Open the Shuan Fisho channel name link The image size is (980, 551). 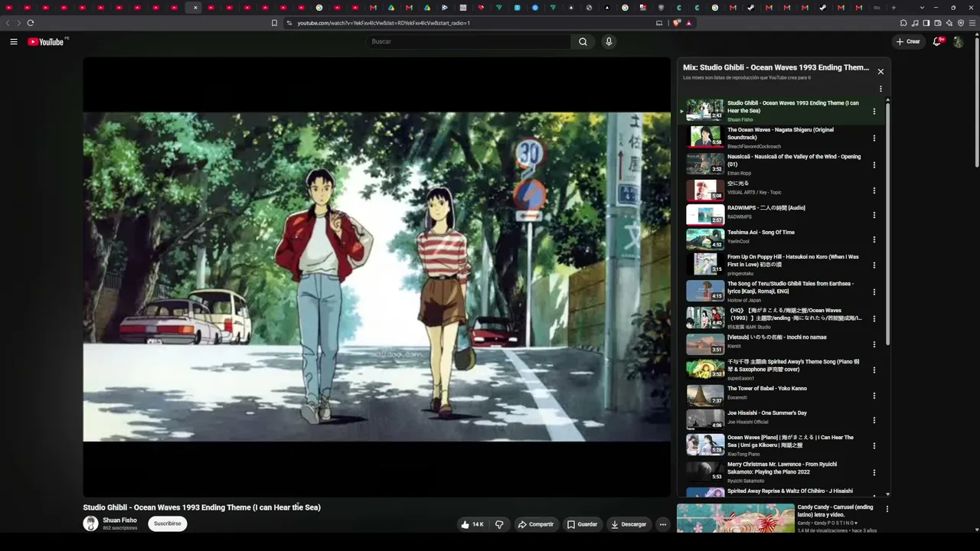coord(120,520)
